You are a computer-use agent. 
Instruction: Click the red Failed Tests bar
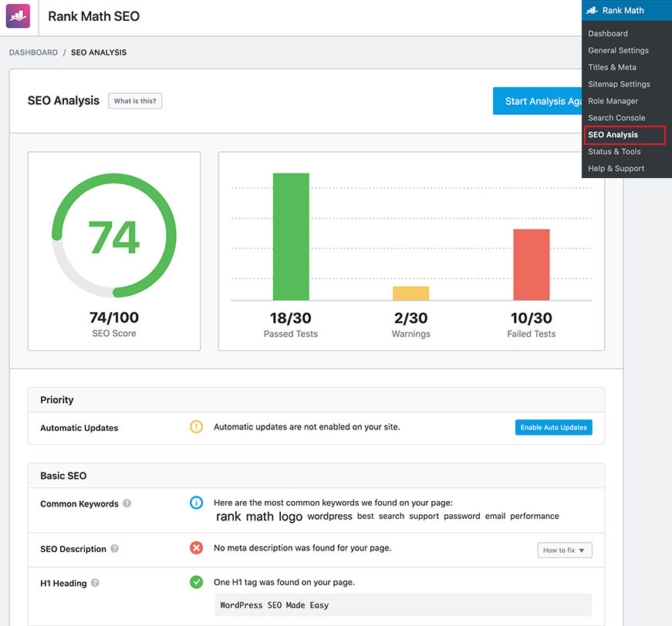tap(532, 264)
